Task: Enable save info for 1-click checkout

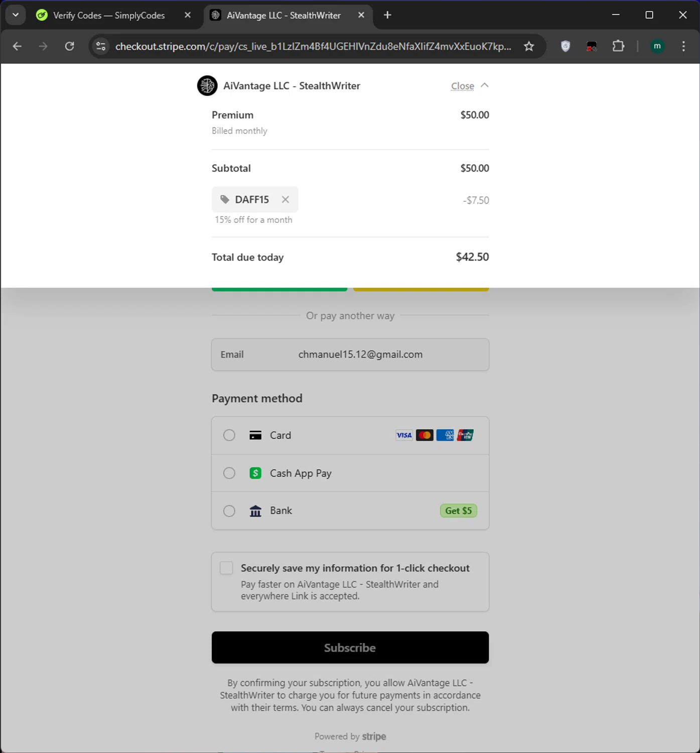Action: click(226, 568)
